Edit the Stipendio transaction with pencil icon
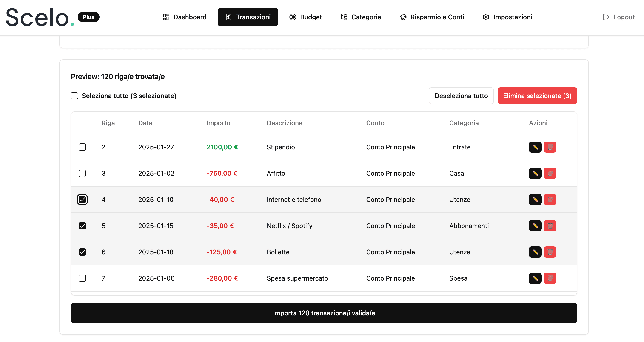Image resolution: width=644 pixels, height=342 pixels. pos(535,147)
